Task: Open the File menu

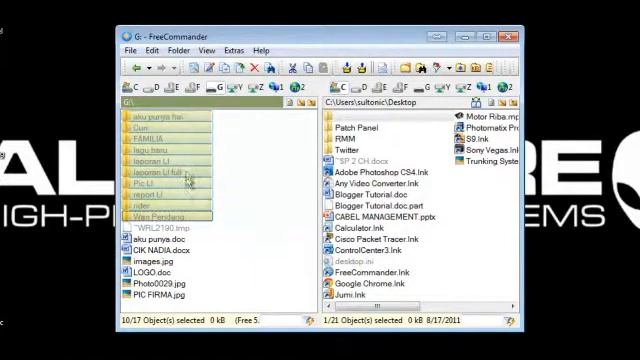Action: (x=131, y=51)
